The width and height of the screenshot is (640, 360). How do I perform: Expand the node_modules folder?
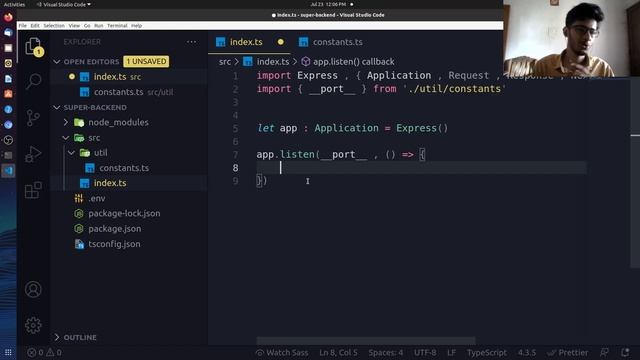click(x=66, y=122)
